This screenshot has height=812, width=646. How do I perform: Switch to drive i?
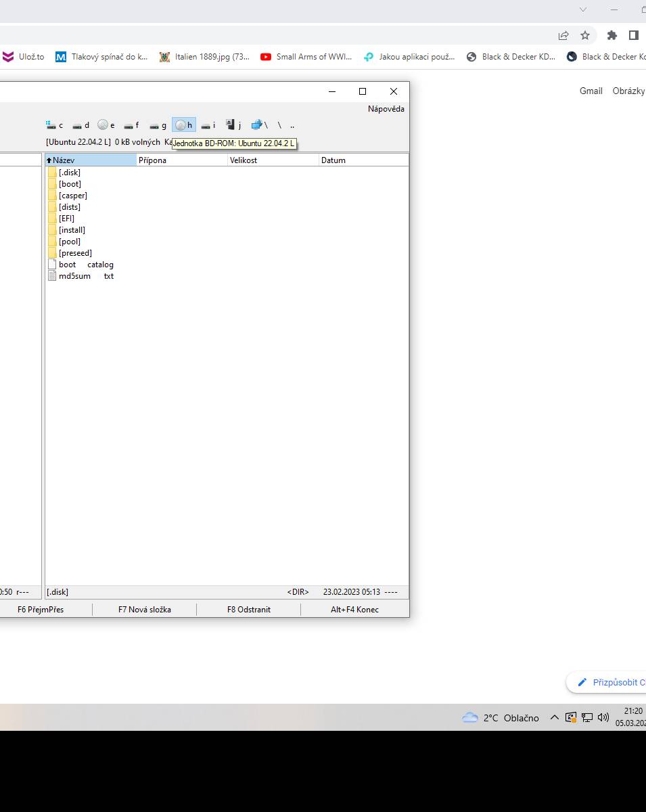tap(209, 125)
